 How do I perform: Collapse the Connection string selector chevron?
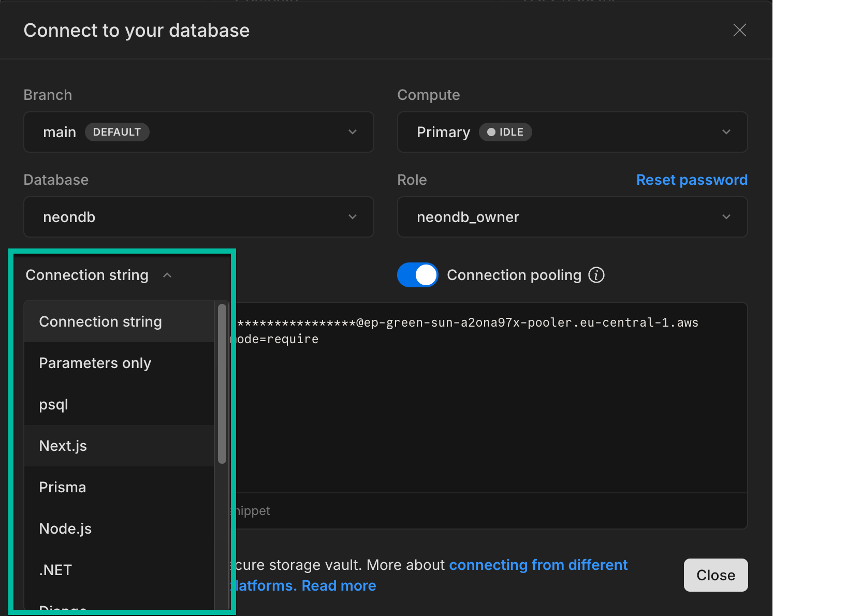[x=167, y=275]
